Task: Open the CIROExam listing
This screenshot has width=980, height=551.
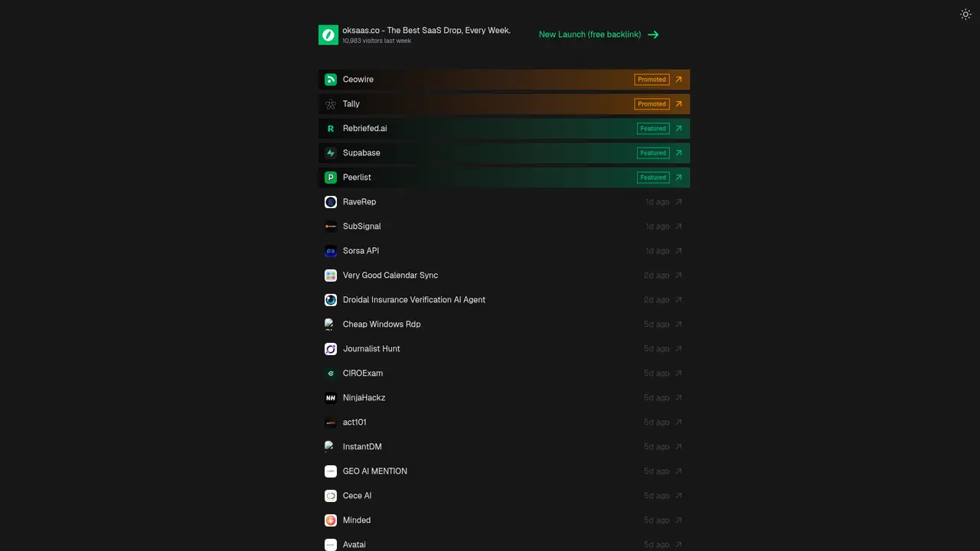Action: click(x=504, y=373)
